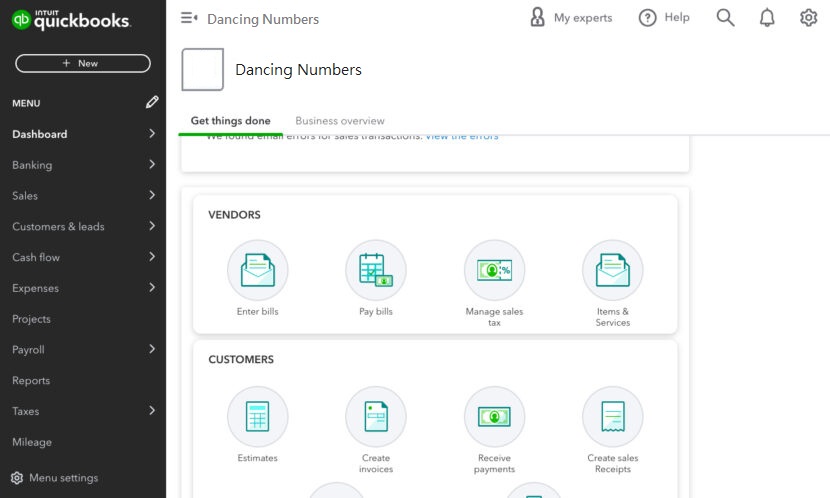Image resolution: width=830 pixels, height=498 pixels.
Task: Open the Receive payments icon
Action: (494, 417)
